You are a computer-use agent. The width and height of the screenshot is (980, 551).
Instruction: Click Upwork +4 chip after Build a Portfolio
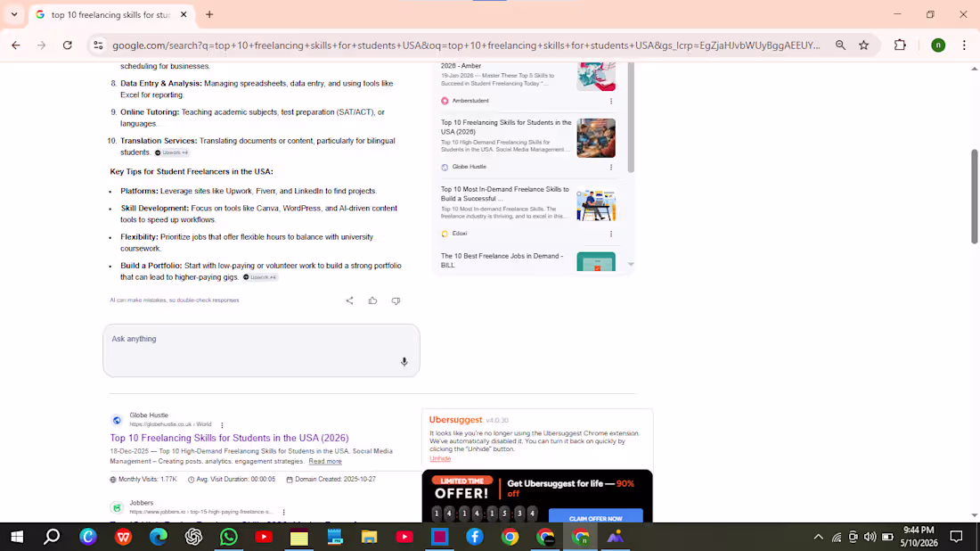(x=260, y=277)
